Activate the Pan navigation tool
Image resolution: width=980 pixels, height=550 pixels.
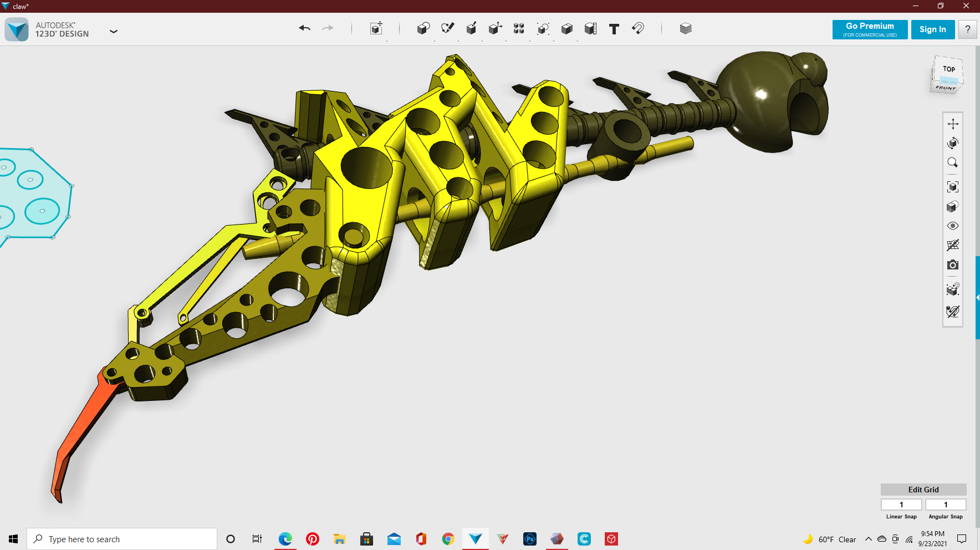coord(952,124)
